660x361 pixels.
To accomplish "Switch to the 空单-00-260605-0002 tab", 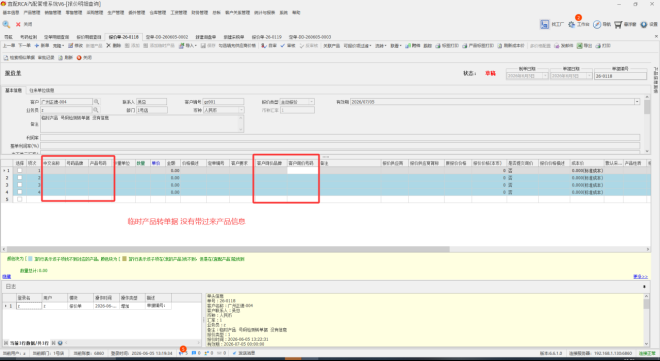I will (x=167, y=37).
